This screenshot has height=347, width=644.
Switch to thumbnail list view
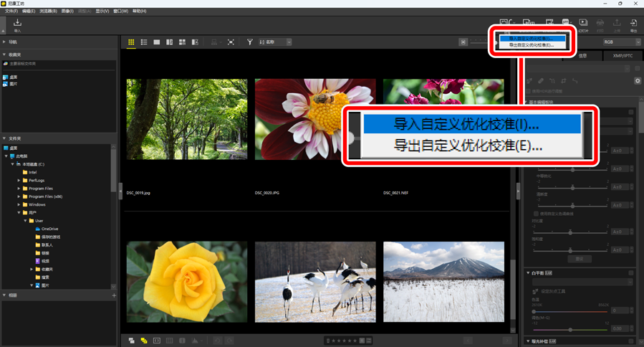[144, 42]
